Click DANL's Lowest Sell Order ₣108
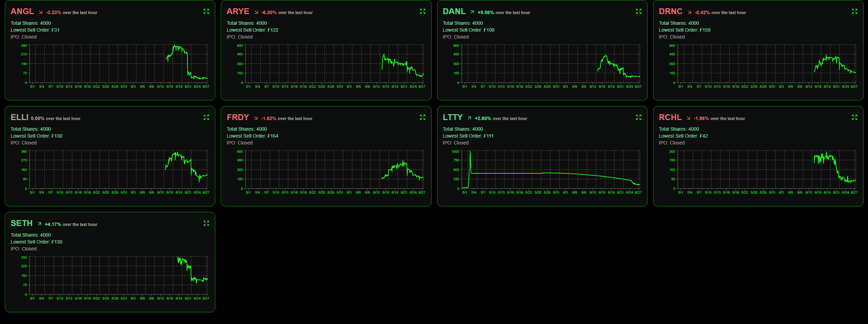 468,30
